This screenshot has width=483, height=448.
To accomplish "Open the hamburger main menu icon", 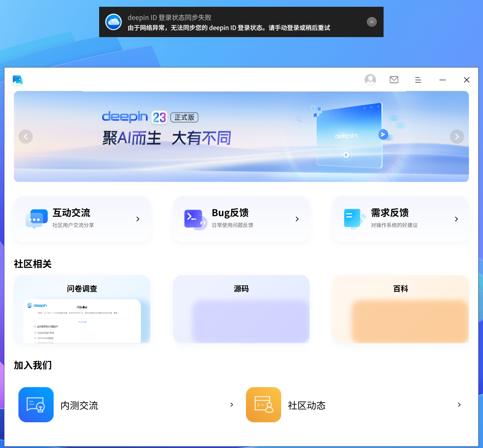I will 418,80.
